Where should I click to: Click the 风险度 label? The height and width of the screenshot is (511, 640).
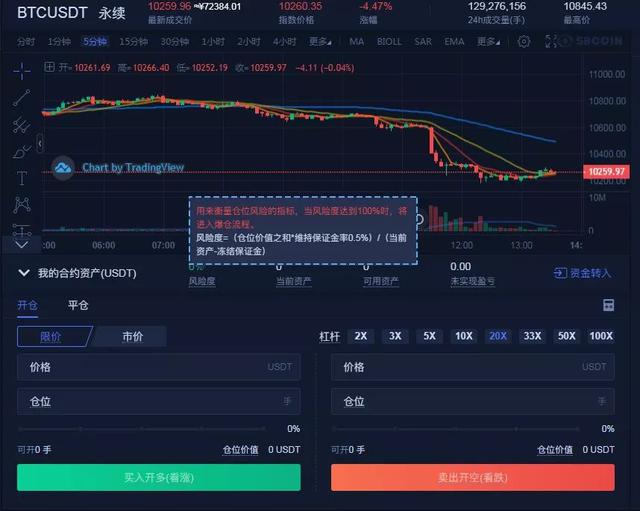[202, 281]
